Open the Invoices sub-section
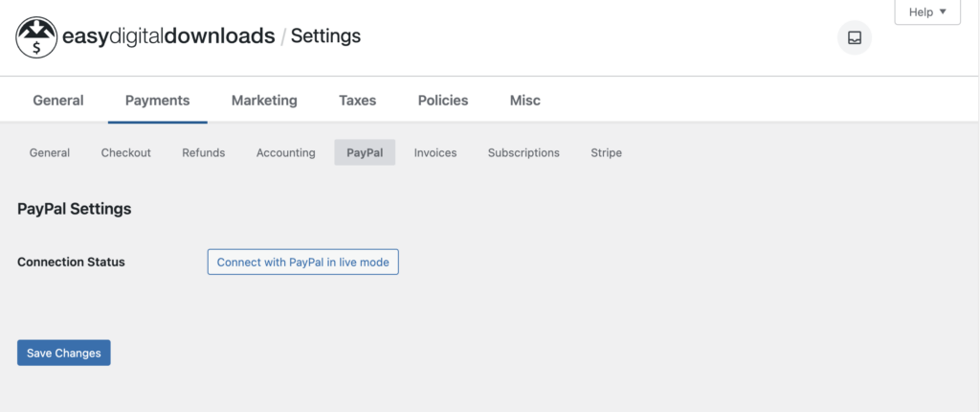The height and width of the screenshot is (412, 980). click(435, 152)
